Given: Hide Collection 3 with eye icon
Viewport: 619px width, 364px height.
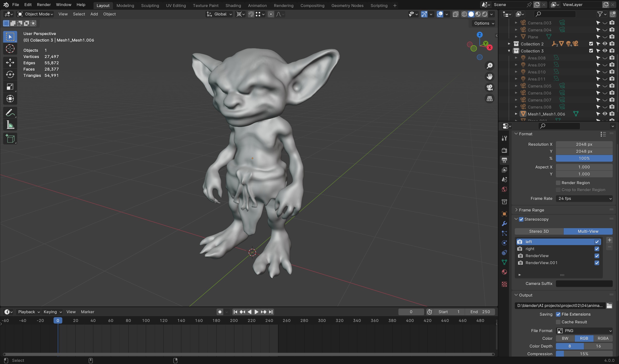Looking at the screenshot, I should coord(605,51).
